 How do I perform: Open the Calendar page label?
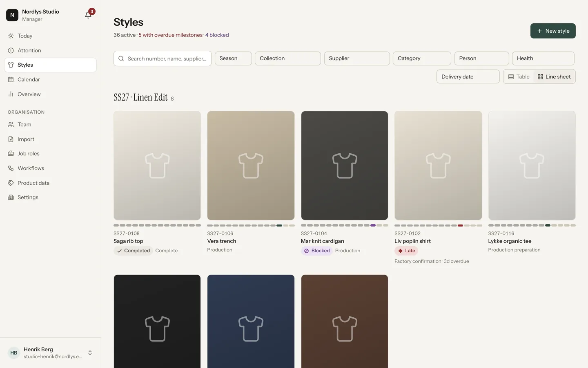(x=29, y=80)
